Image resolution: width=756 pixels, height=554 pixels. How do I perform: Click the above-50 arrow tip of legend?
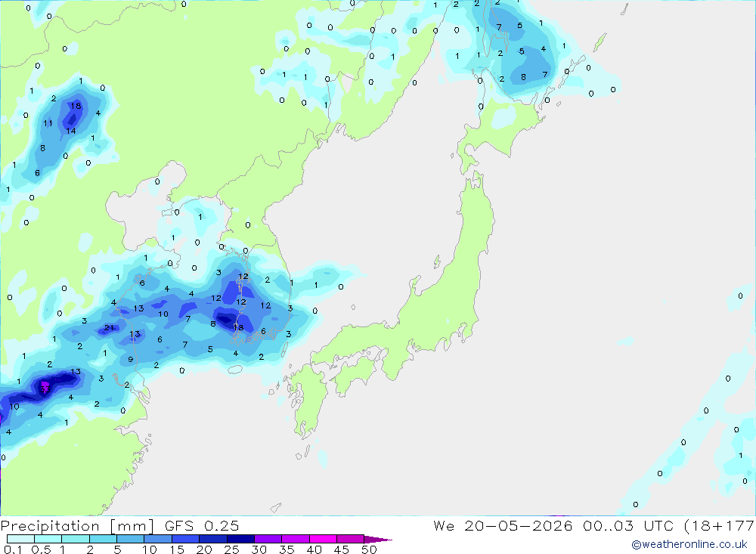tap(377, 539)
